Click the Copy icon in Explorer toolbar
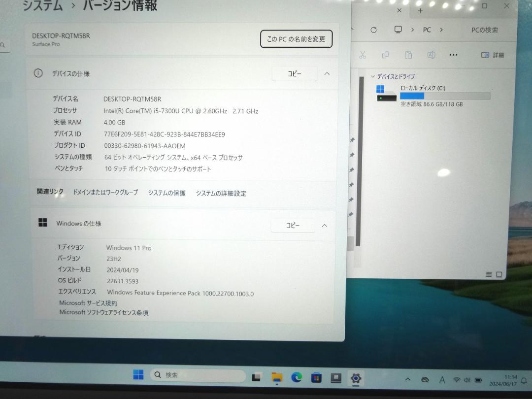 click(x=385, y=55)
